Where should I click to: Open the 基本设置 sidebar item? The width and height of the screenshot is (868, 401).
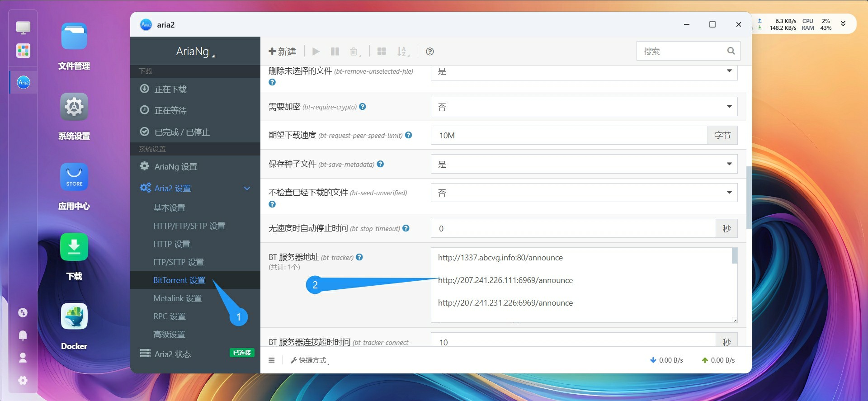170,208
